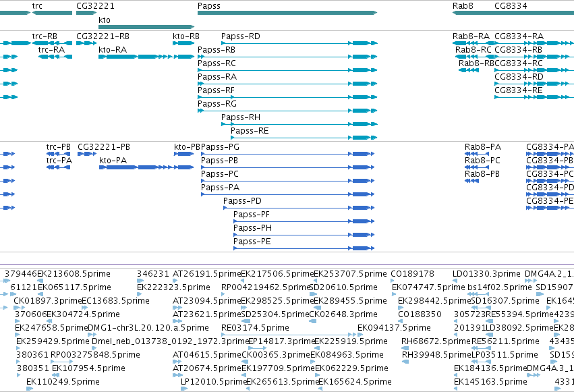The width and height of the screenshot is (574, 392).
Task: Click EST EK145163.5prime
Action: [x=457, y=389]
